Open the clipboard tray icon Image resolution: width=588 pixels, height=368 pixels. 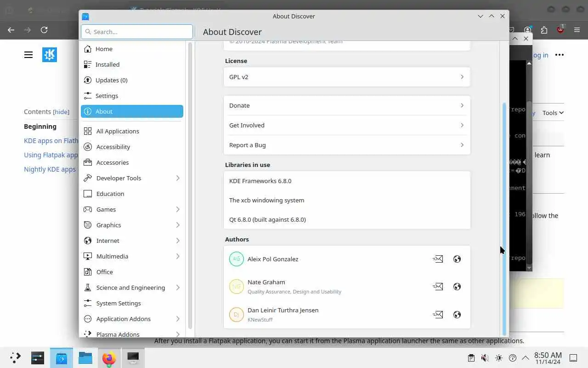pyautogui.click(x=471, y=358)
